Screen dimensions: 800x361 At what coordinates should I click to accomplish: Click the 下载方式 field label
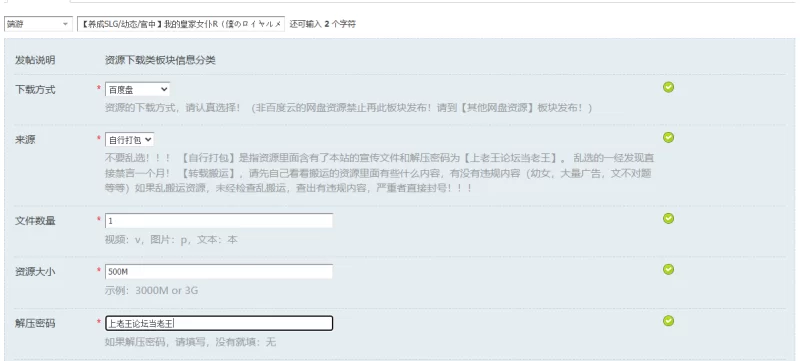click(x=35, y=90)
